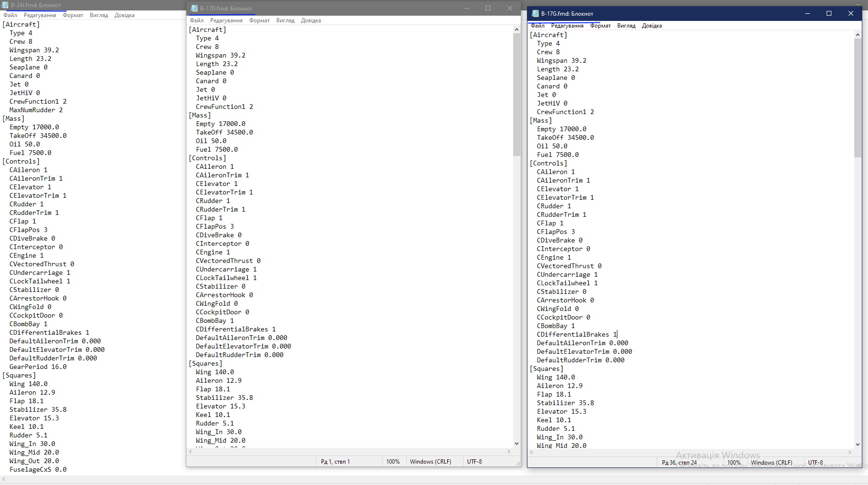Click the scroll-up arrow in B-17G window
This screenshot has height=485, width=868.
[858, 35]
